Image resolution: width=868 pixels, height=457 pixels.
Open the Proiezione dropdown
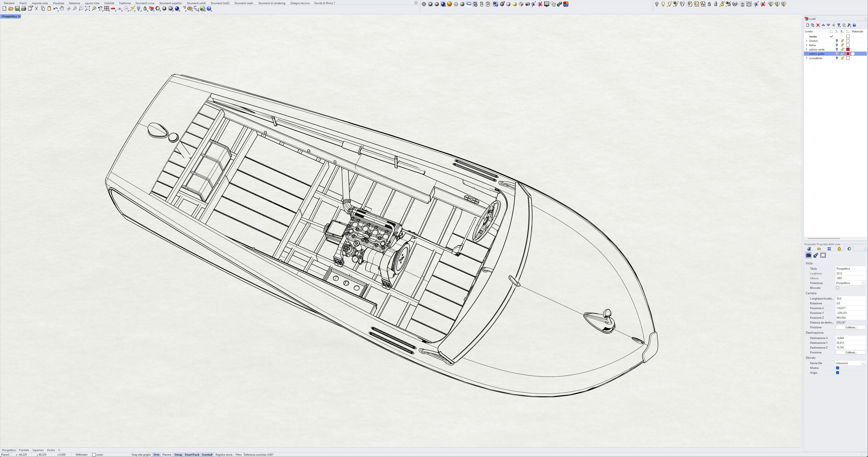click(x=863, y=283)
